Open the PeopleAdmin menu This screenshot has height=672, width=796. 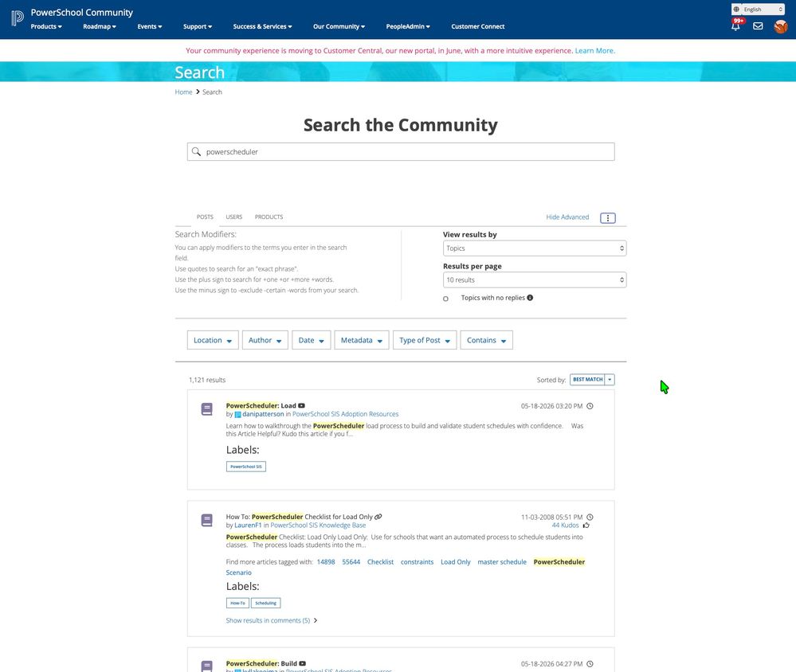point(408,26)
